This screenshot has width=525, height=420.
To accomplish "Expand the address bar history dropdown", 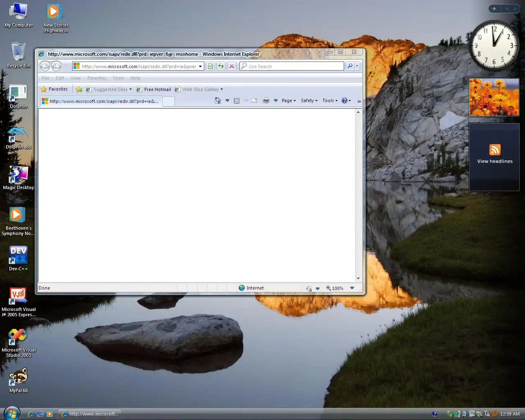I will 201,66.
